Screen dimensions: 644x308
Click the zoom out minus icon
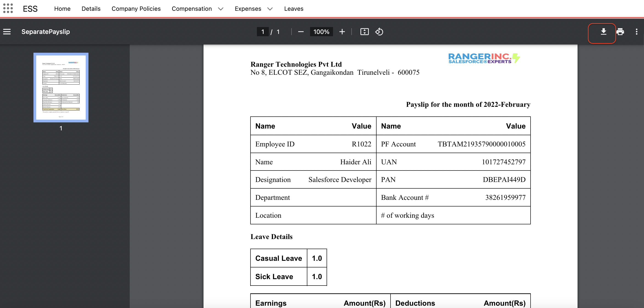[x=301, y=32]
